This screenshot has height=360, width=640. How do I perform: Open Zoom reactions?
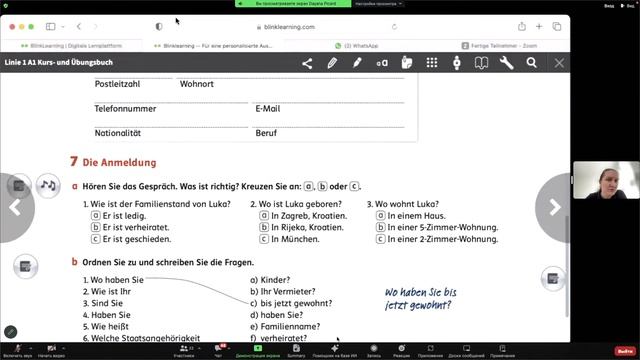pyautogui.click(x=402, y=351)
